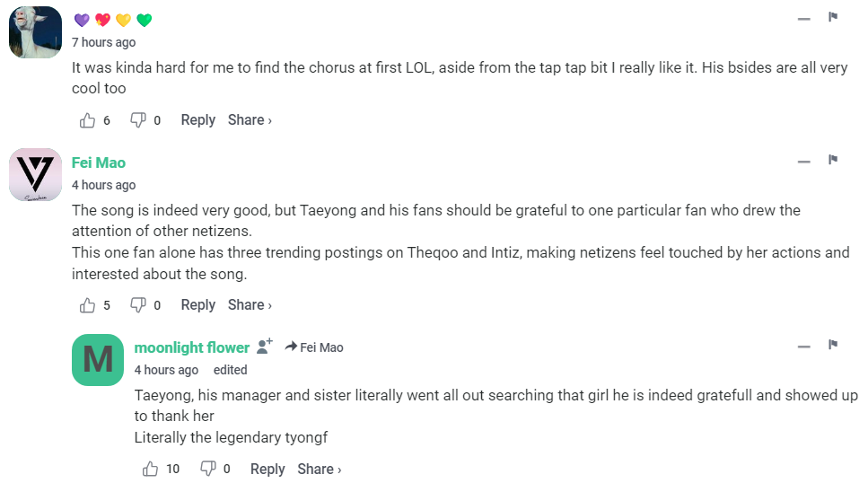Open Share menu on moonlight flower's reply
The width and height of the screenshot is (868, 483).
coord(319,469)
